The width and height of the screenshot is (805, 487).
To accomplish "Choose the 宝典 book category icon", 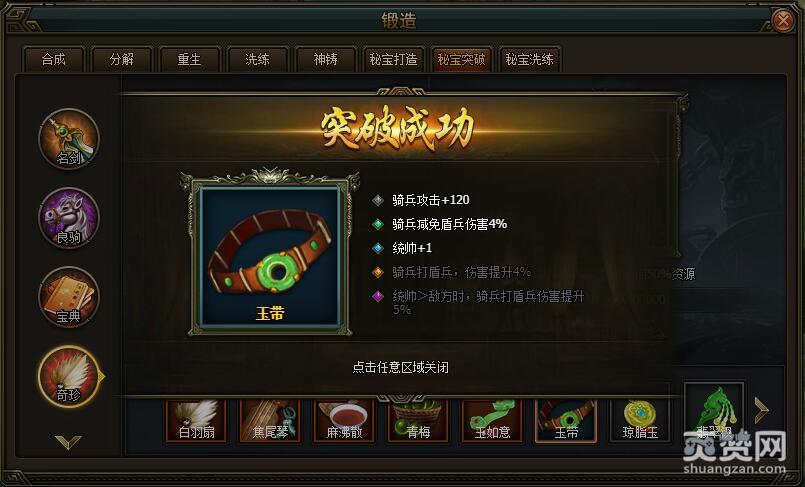I will 69,297.
